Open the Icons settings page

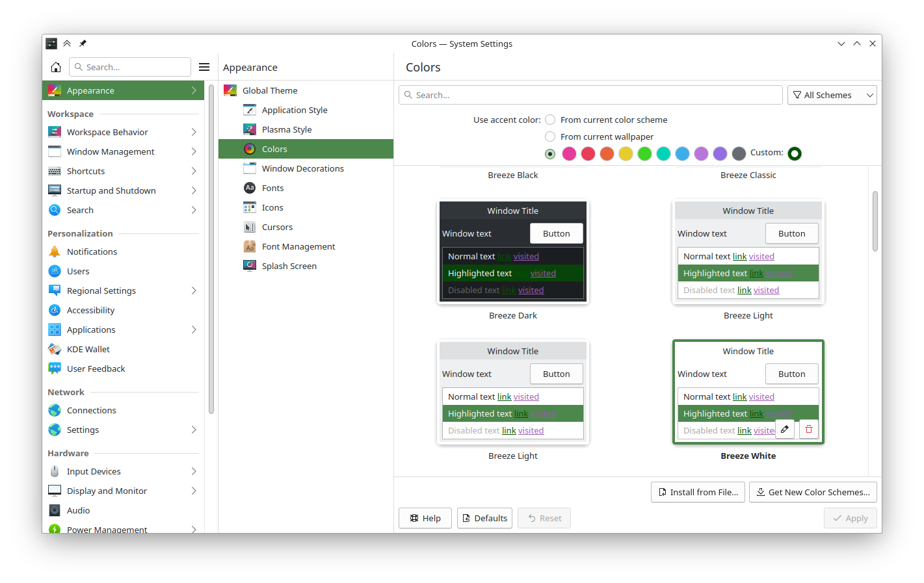click(x=306, y=207)
